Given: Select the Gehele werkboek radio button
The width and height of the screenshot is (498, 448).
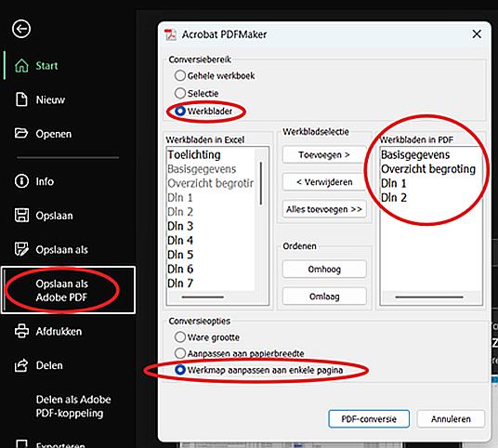Looking at the screenshot, I should click(180, 75).
